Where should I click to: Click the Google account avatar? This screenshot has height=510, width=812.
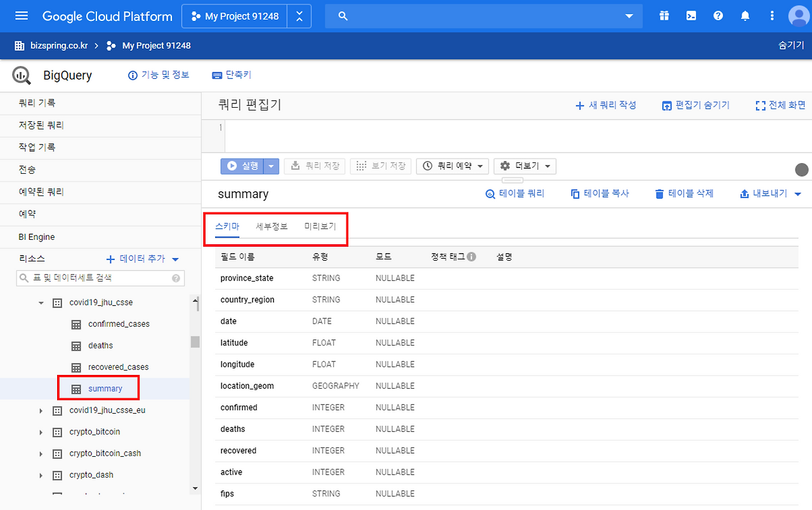click(798, 16)
